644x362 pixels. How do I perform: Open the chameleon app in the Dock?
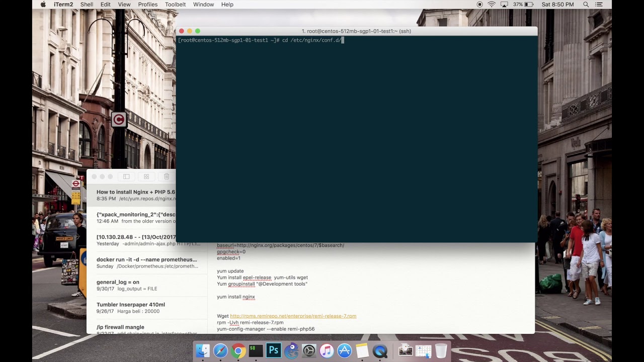pos(291,350)
